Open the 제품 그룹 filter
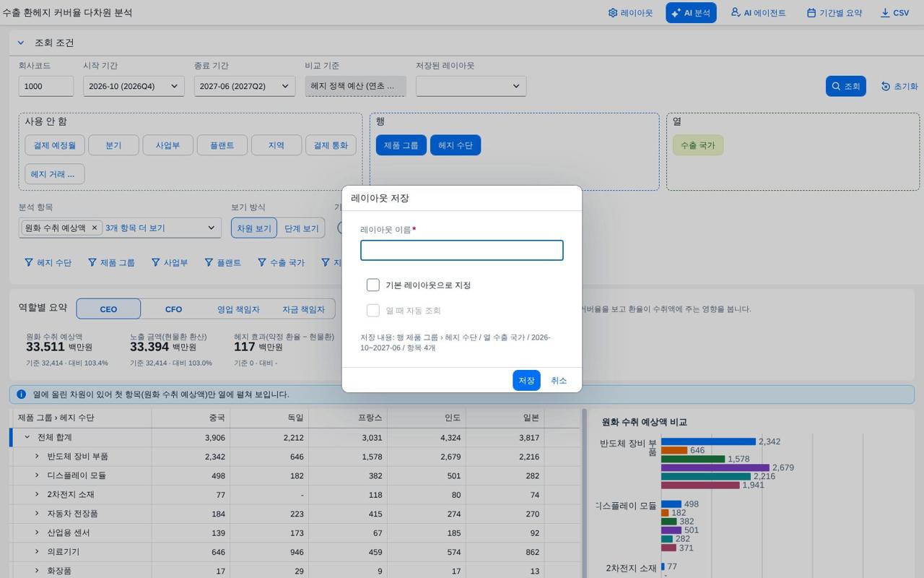 click(111, 263)
